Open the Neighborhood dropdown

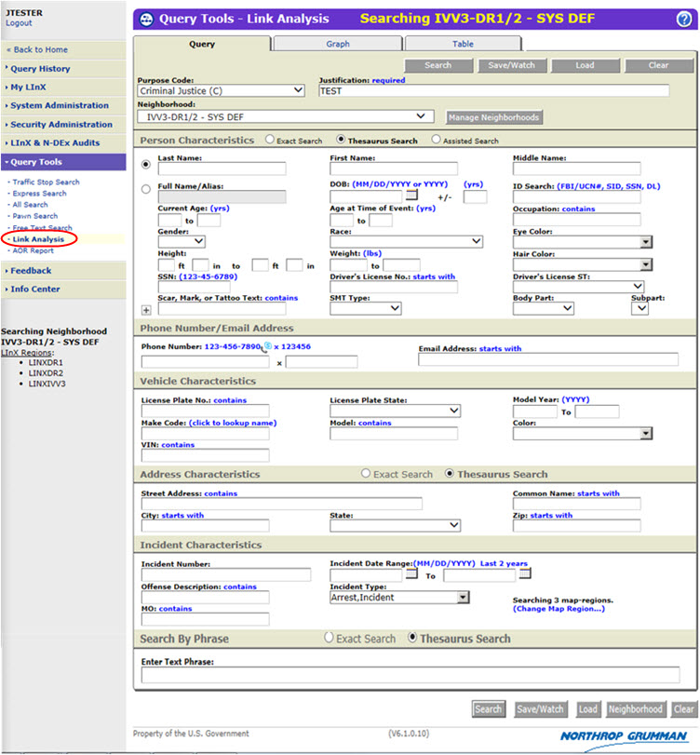pyautogui.click(x=286, y=116)
